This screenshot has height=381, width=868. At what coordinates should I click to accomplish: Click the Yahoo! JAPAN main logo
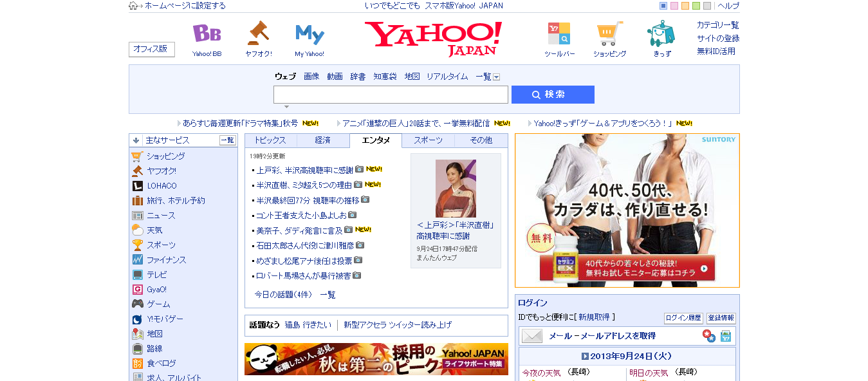(x=433, y=39)
